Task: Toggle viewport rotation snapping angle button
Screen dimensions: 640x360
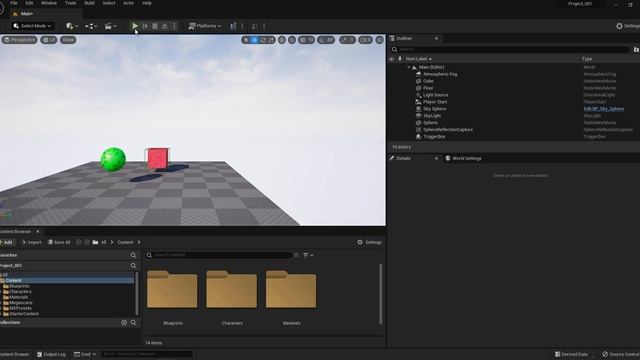Action: (x=326, y=40)
